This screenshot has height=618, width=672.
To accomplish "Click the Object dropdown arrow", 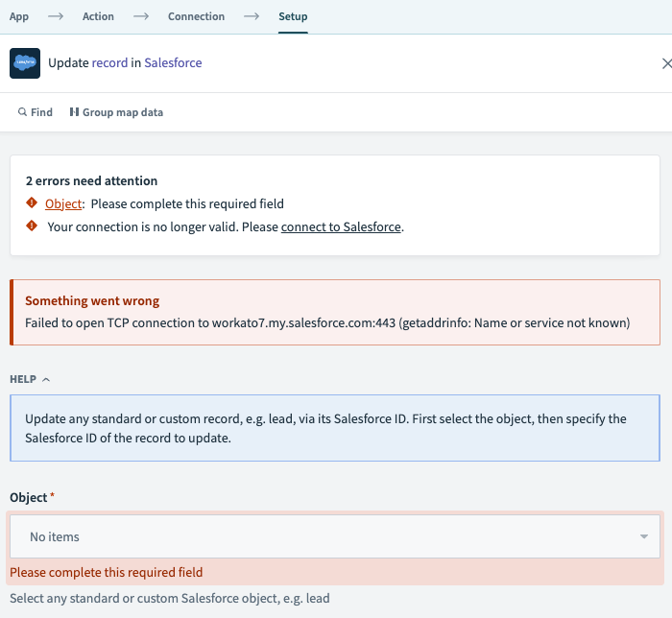I will coord(643,536).
